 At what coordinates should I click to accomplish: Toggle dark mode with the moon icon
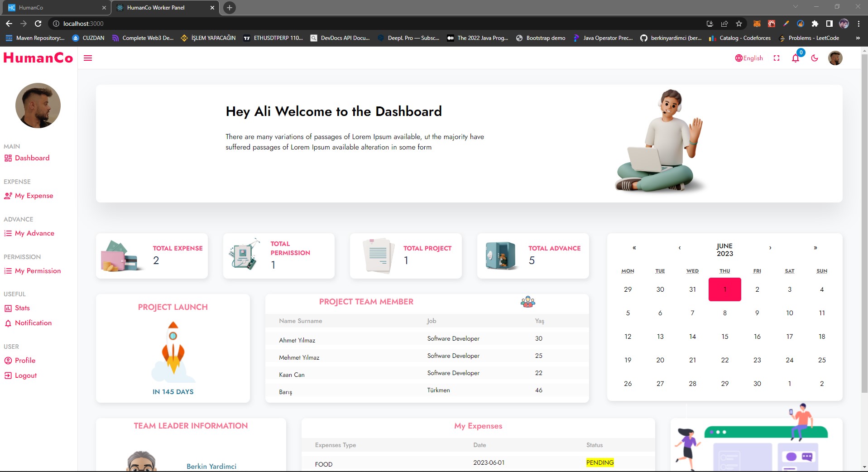[815, 58]
